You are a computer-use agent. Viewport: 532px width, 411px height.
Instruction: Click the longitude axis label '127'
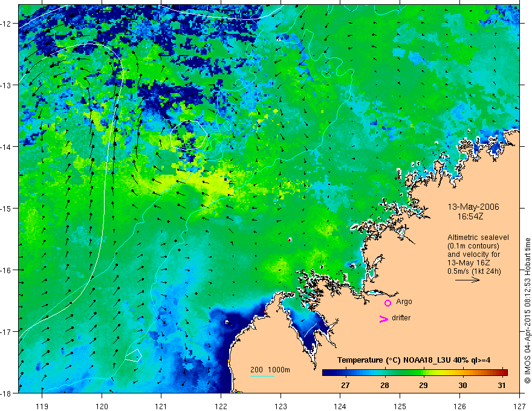click(519, 406)
